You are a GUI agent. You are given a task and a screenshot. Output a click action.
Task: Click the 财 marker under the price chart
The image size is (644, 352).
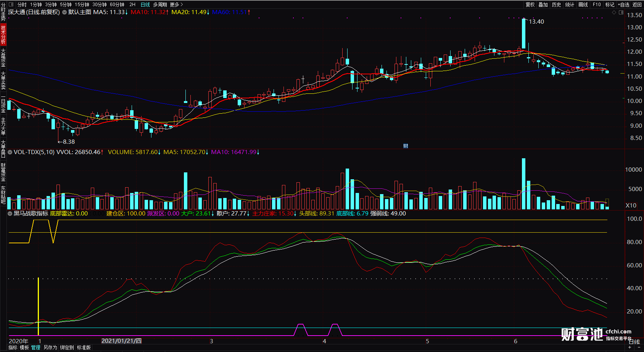point(406,146)
